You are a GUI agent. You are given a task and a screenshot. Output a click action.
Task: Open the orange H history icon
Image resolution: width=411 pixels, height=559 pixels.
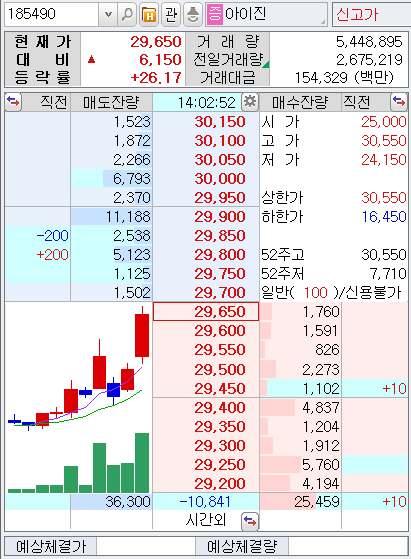[149, 15]
